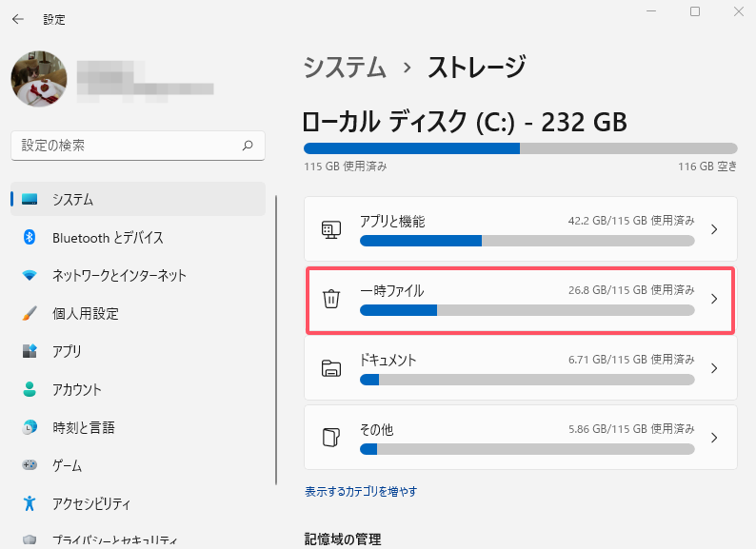Click the 115 GB 使用済み label
Viewport: 756px width, 549px height.
[x=346, y=167]
